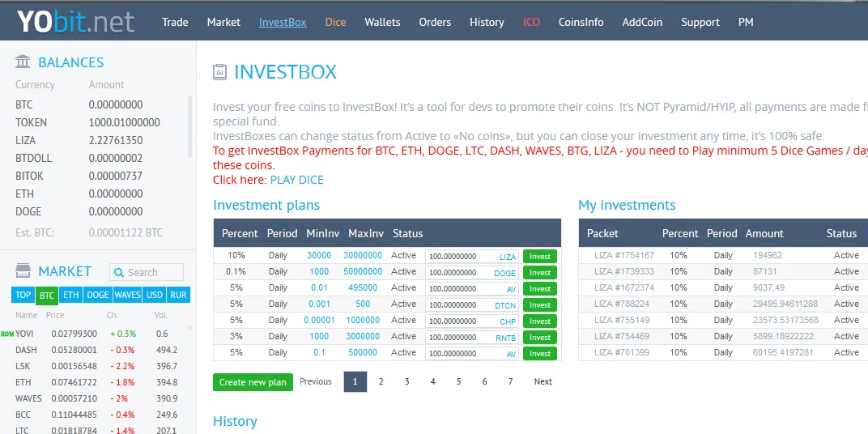The height and width of the screenshot is (434, 868).
Task: Select the BTC market tab
Action: pyautogui.click(x=47, y=296)
